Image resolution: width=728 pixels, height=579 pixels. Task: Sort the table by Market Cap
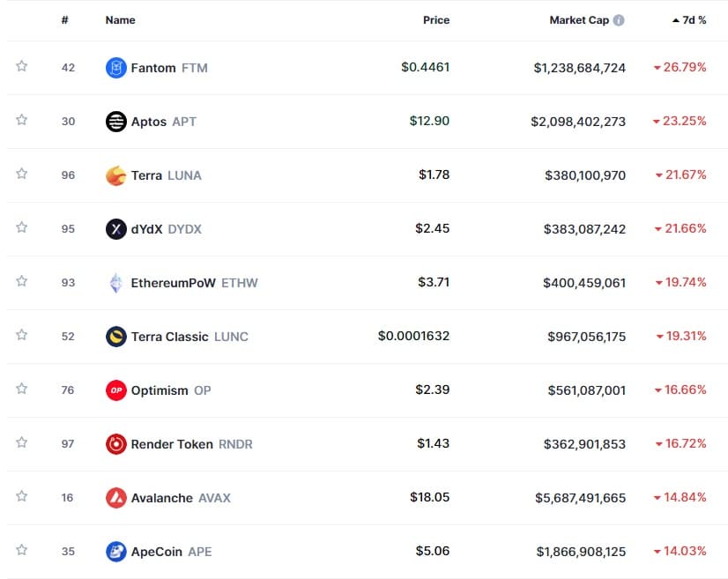tap(578, 20)
